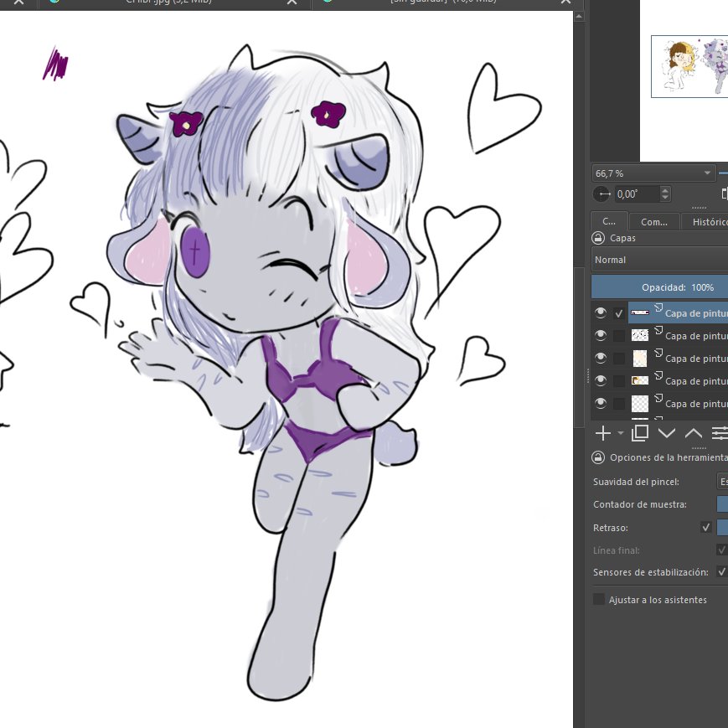This screenshot has height=728, width=728.
Task: Add a new paint layer with plus icon
Action: click(x=602, y=433)
